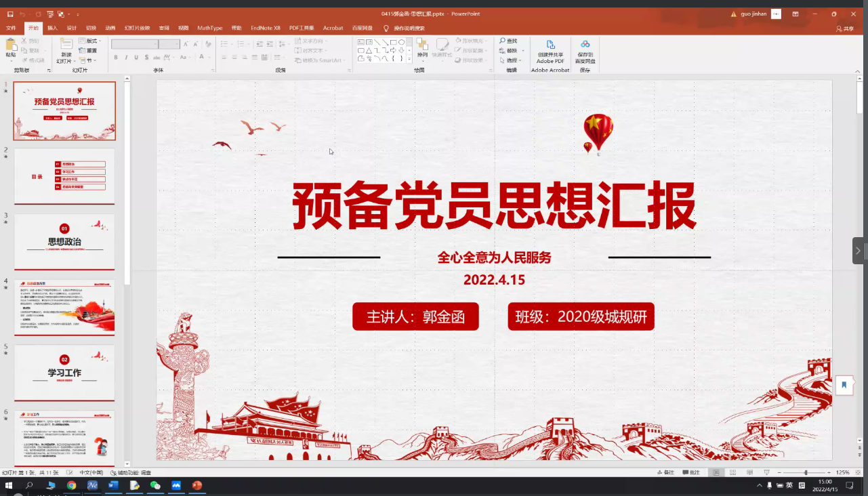868x496 pixels.
Task: Open WeChat from the Windows taskbar
Action: pos(155,485)
